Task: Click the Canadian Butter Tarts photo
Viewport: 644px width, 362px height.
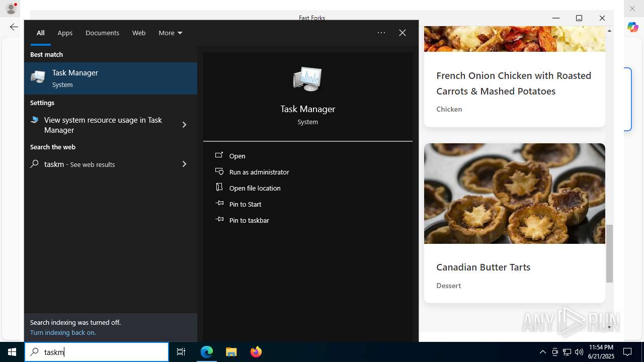Action: click(515, 194)
